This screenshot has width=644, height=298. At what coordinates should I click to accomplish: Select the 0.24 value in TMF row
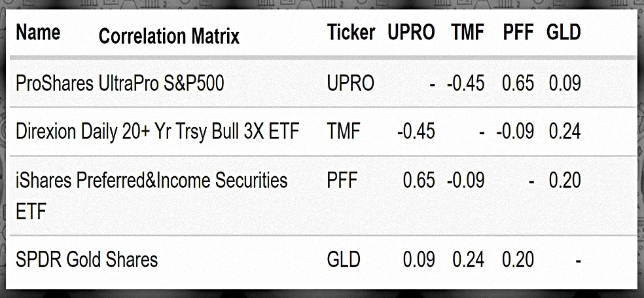[565, 132]
